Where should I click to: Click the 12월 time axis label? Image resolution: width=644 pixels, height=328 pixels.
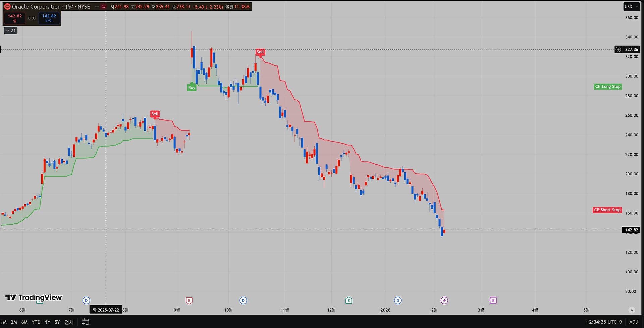(x=331, y=310)
